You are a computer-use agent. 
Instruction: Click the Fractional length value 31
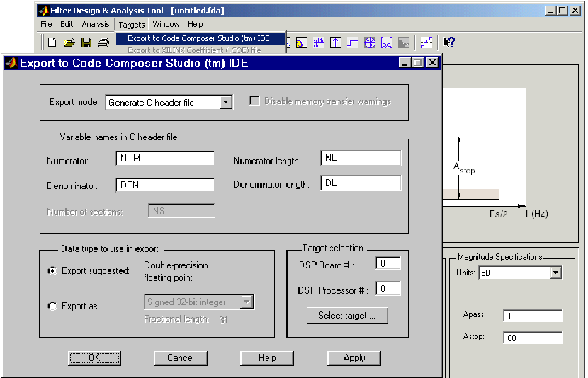click(223, 320)
